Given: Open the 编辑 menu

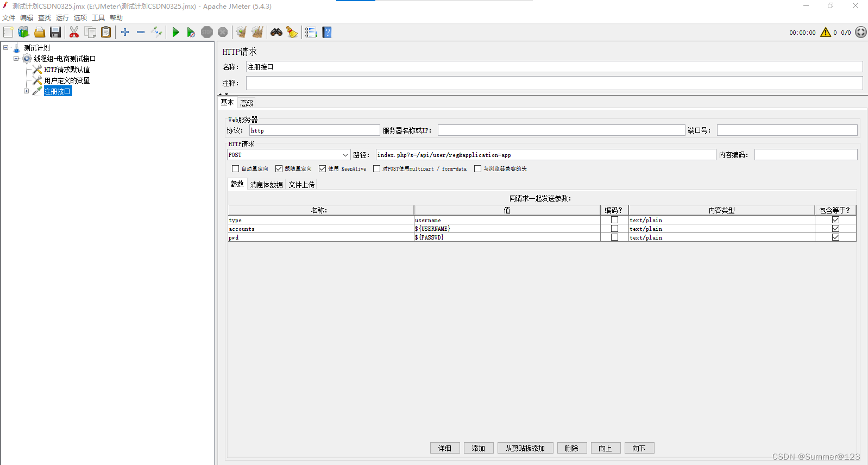Looking at the screenshot, I should coord(27,18).
